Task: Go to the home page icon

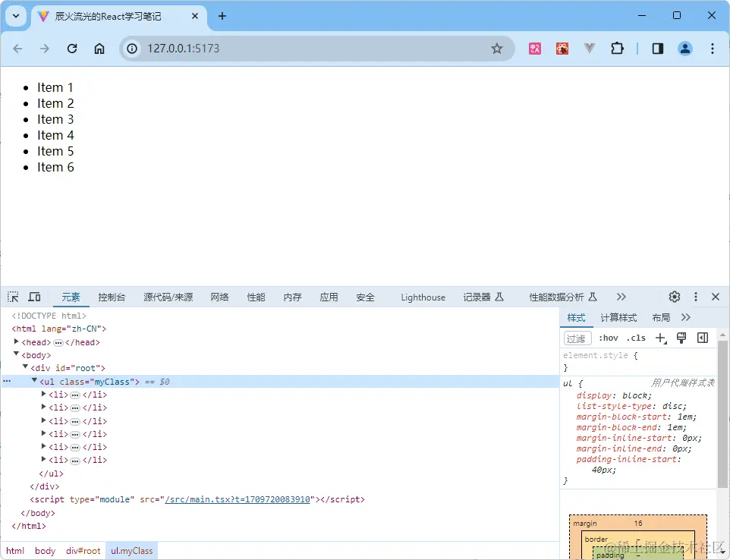Action: [99, 49]
